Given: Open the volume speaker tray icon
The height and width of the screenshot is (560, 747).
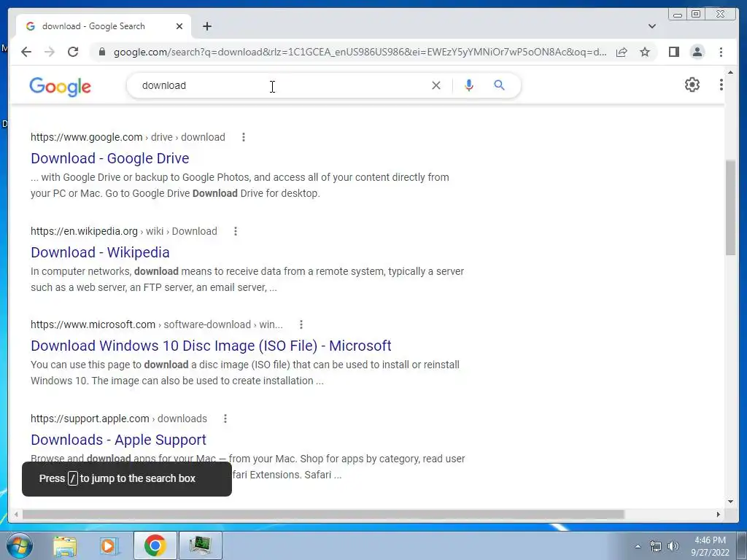Looking at the screenshot, I should click(673, 546).
